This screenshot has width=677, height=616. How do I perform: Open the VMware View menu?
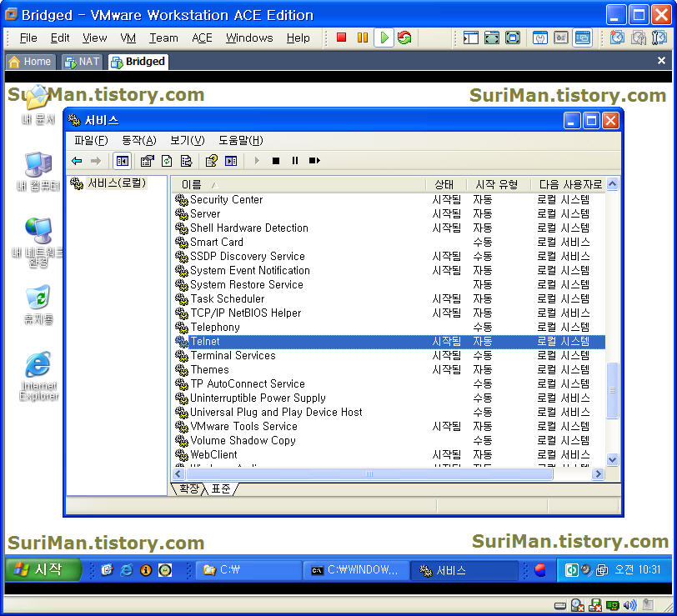point(94,38)
